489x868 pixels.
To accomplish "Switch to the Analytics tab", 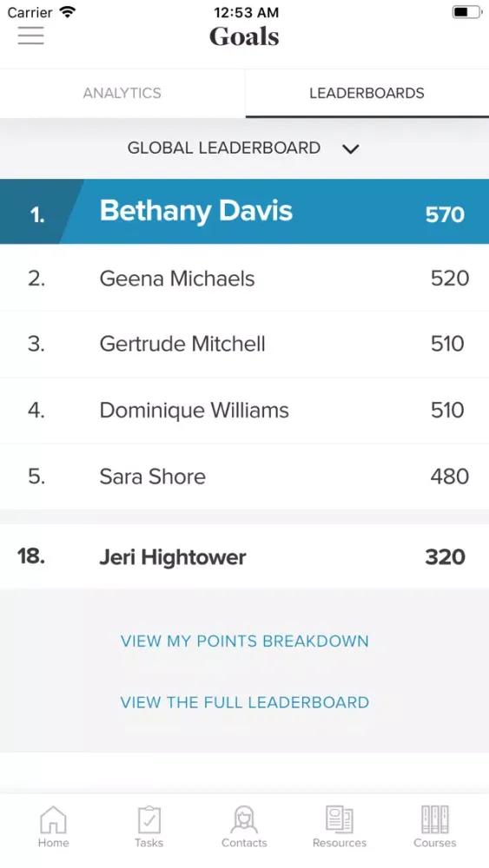I will coord(122,93).
